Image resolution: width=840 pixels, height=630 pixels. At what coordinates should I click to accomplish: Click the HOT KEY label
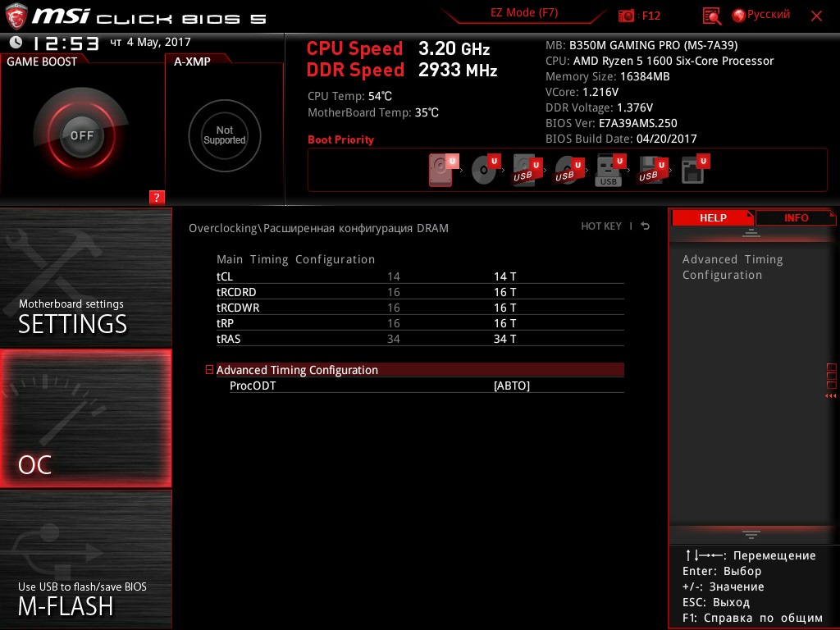pos(601,226)
